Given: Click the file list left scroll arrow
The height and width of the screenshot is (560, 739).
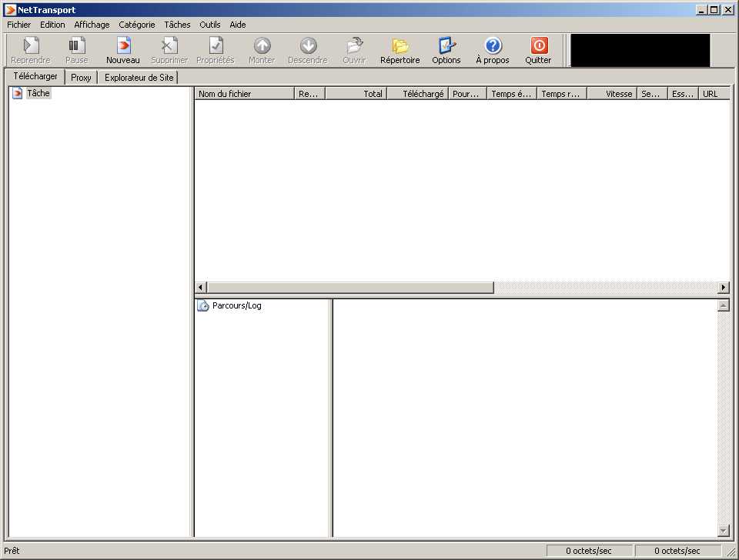Looking at the screenshot, I should 201,287.
